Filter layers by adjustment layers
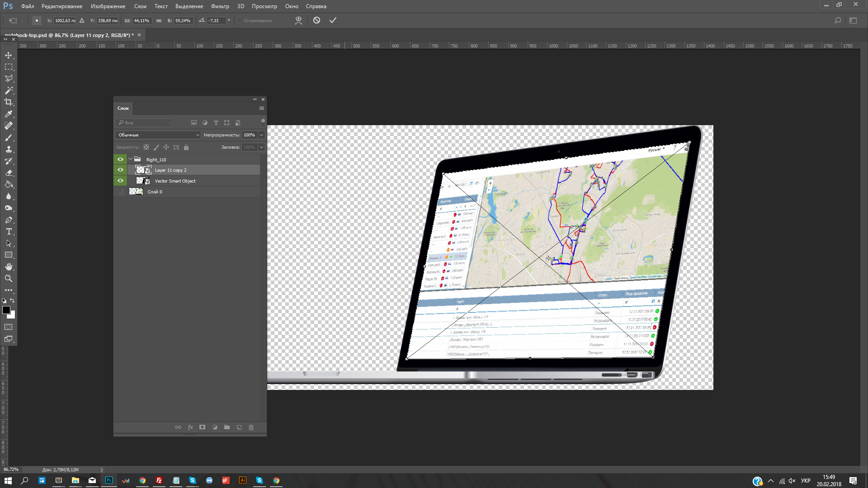Viewport: 868px width, 488px height. pyautogui.click(x=205, y=122)
